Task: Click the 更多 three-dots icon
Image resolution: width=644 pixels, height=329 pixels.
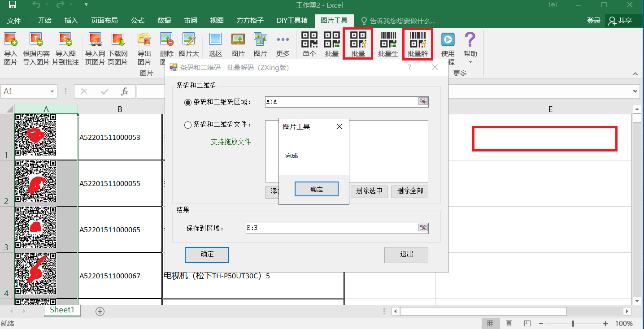Action: [283, 39]
